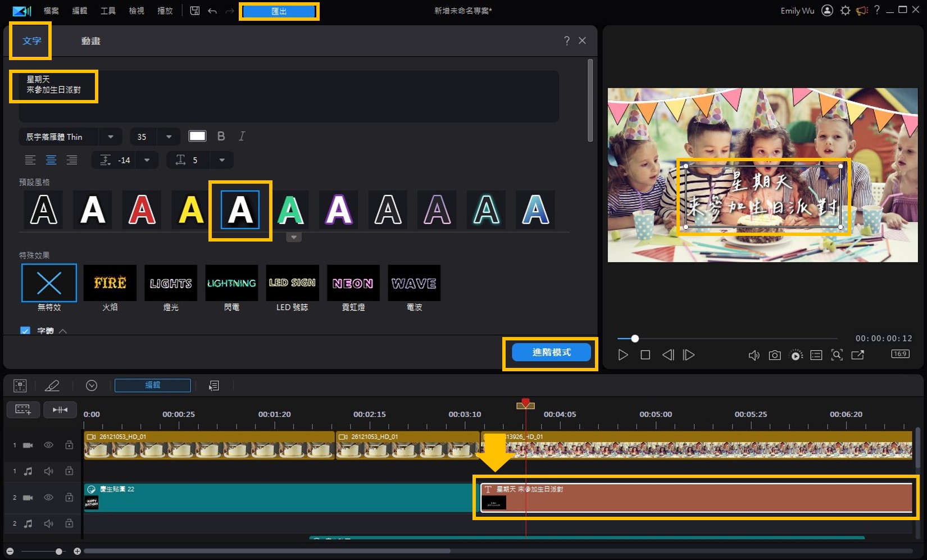Open the white font color swatch
Image resolution: width=927 pixels, height=560 pixels.
[197, 136]
